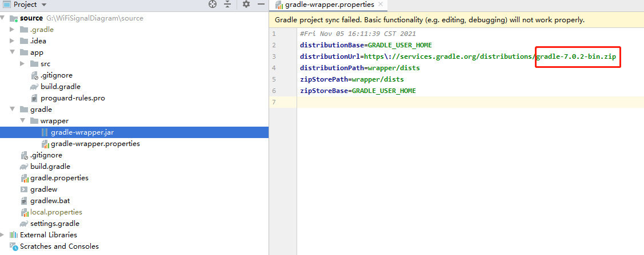Select the src folder in tree
This screenshot has height=255, width=644.
[45, 64]
